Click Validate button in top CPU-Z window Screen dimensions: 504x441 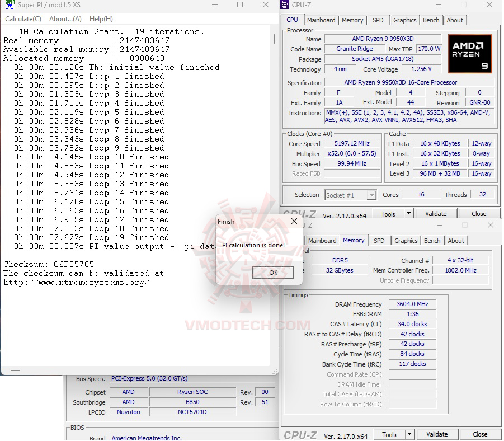pos(436,214)
